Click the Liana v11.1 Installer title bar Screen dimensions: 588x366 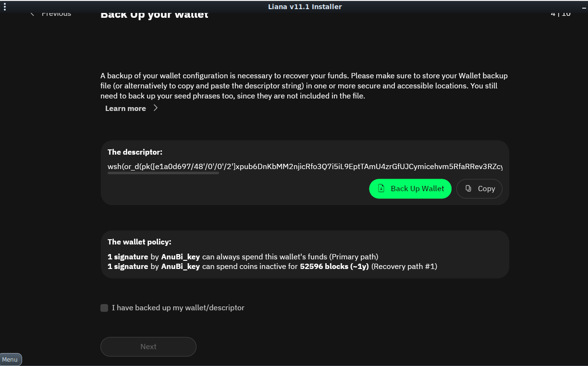(305, 7)
